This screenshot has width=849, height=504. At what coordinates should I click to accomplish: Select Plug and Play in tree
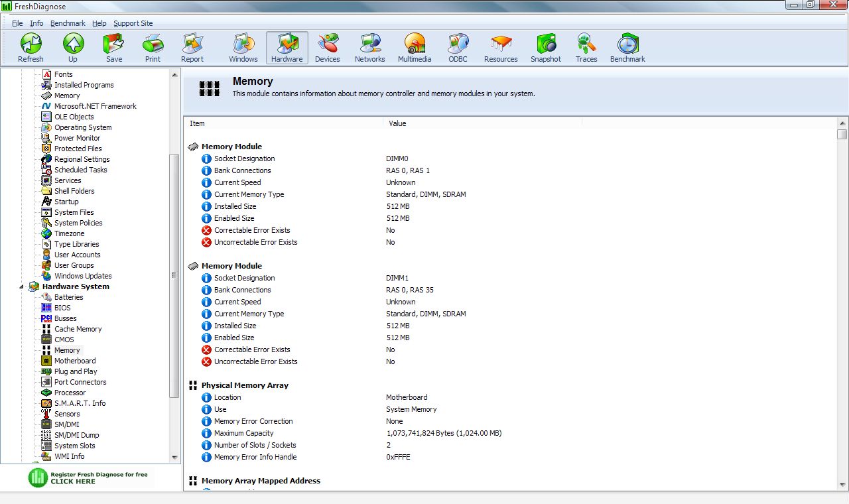(76, 371)
